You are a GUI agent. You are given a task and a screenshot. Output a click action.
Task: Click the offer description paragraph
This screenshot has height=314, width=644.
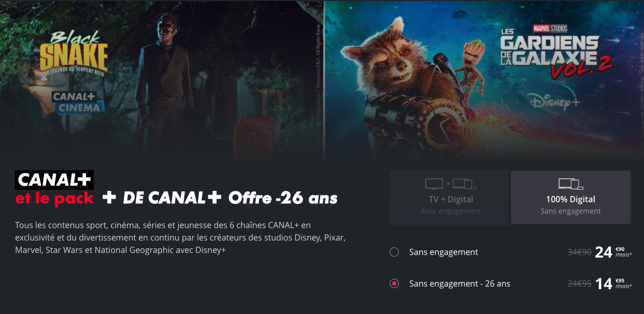coord(180,238)
